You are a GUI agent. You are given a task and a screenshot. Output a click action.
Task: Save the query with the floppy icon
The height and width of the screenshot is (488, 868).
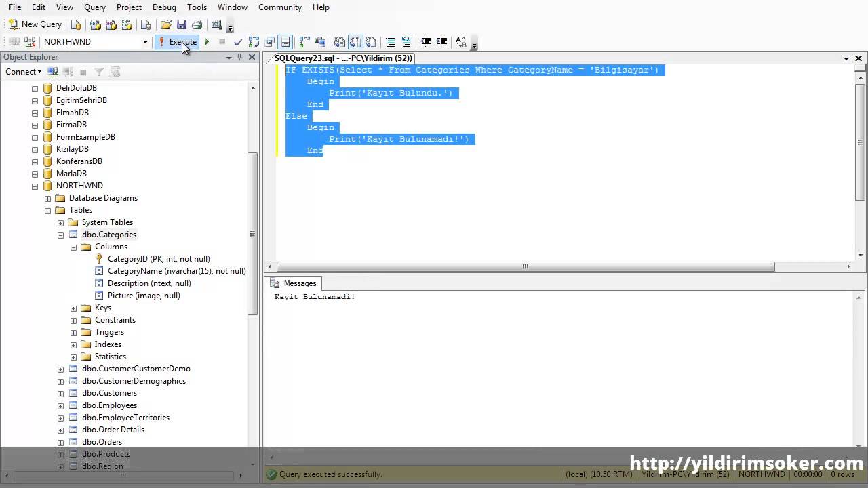182,24
